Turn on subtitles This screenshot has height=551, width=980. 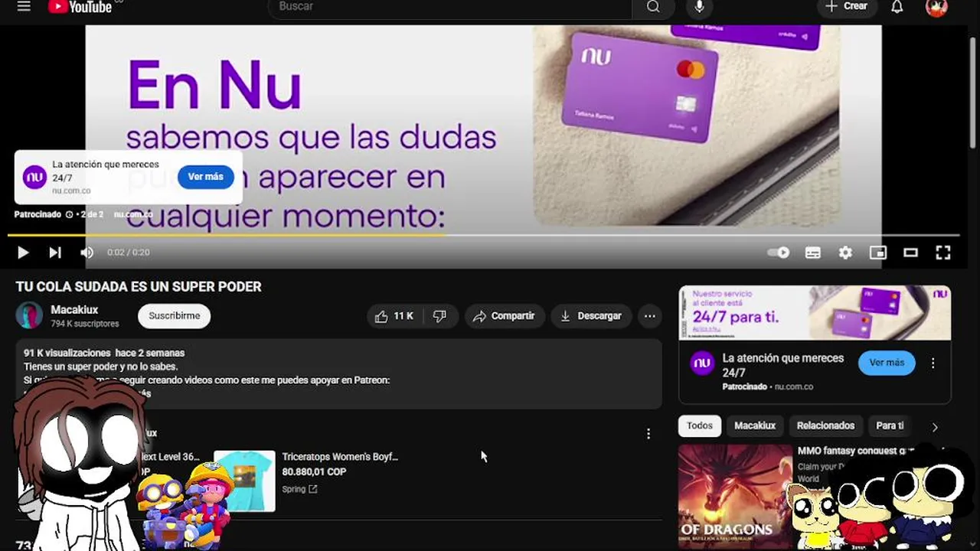point(813,253)
